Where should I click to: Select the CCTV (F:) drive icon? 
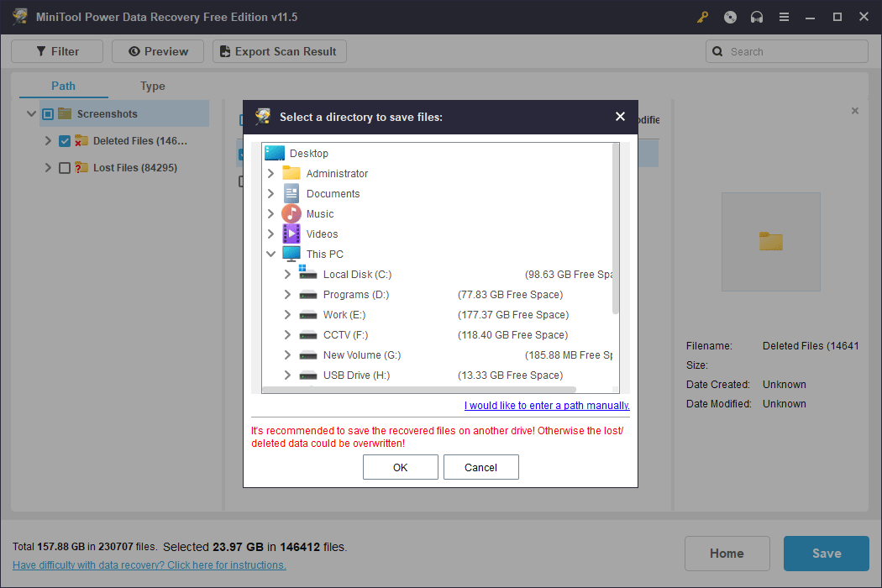coord(308,335)
